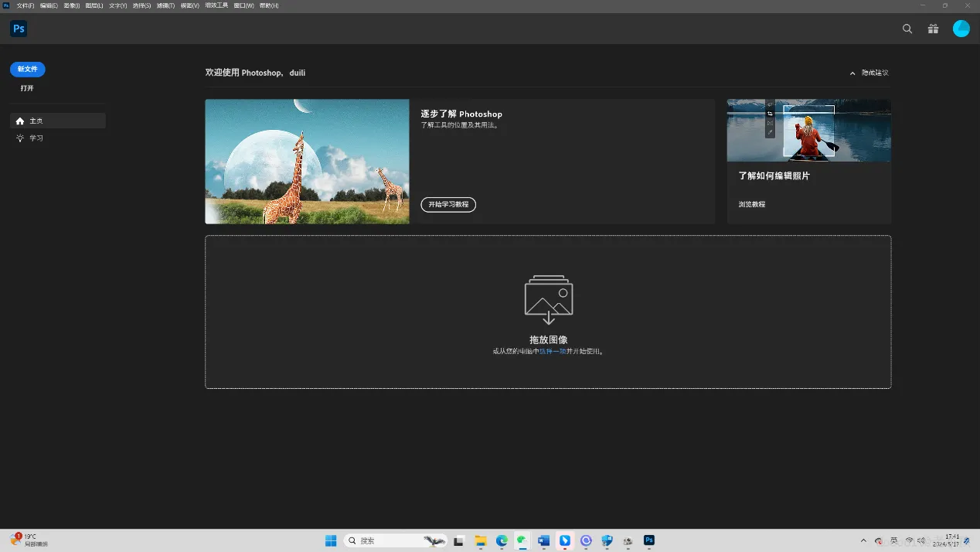Click the 浏览教程 link
Viewport: 980px width, 552px height.
point(751,205)
